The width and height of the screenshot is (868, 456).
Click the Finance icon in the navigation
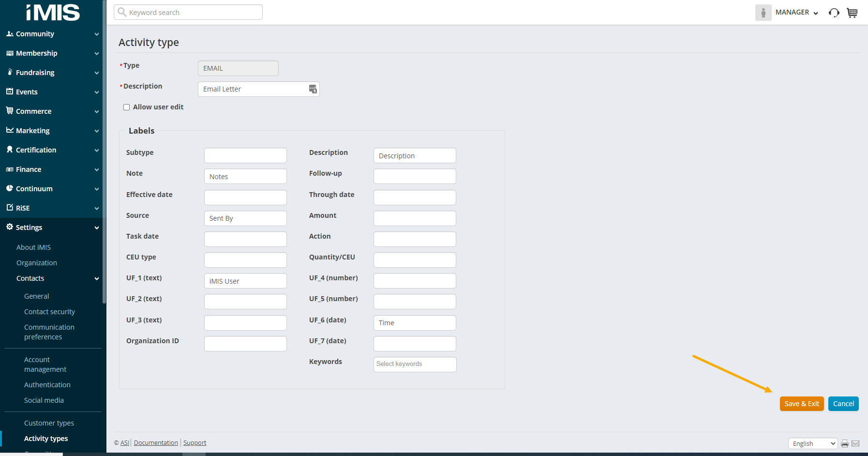click(x=10, y=169)
